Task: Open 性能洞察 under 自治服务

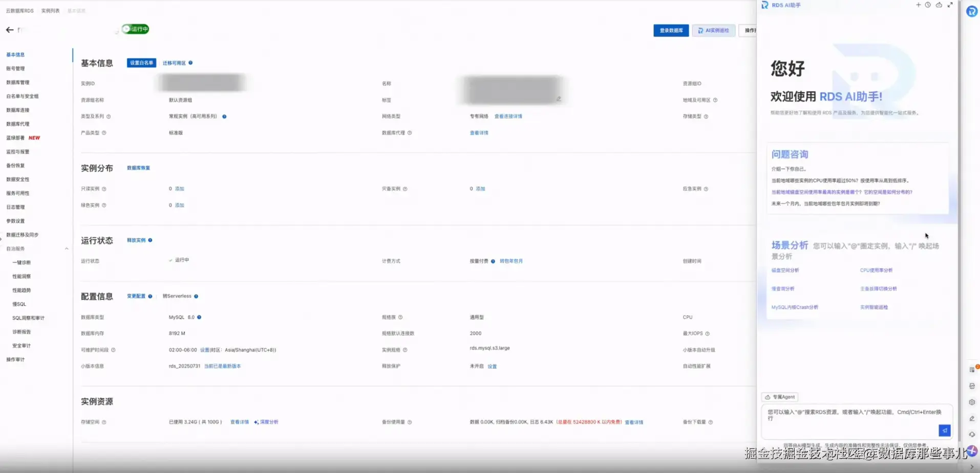Action: click(x=22, y=276)
